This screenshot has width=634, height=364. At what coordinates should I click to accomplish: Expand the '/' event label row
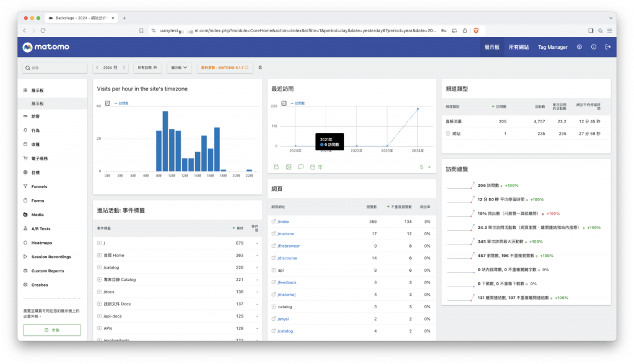point(100,243)
